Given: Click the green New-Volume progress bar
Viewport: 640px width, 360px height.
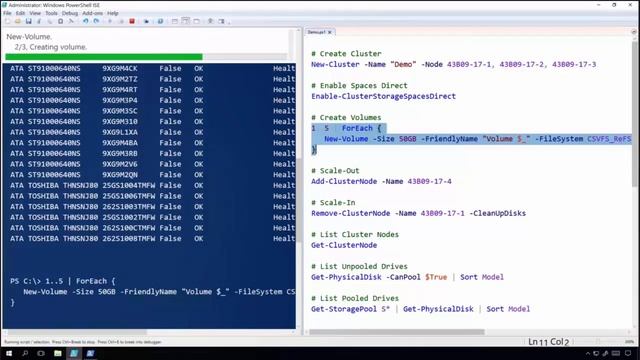Looking at the screenshot, I should coord(104,57).
